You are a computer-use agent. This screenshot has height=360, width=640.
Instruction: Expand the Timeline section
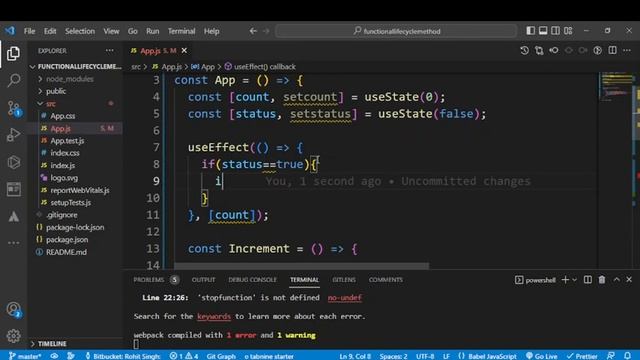tap(76, 343)
